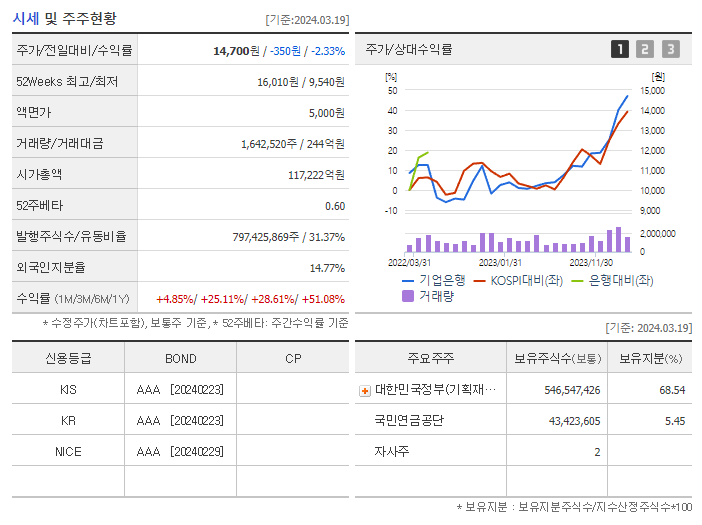Click the 수익률 (1M/3M/6M/1Y) label
The width and height of the screenshot is (702, 525).
click(73, 299)
